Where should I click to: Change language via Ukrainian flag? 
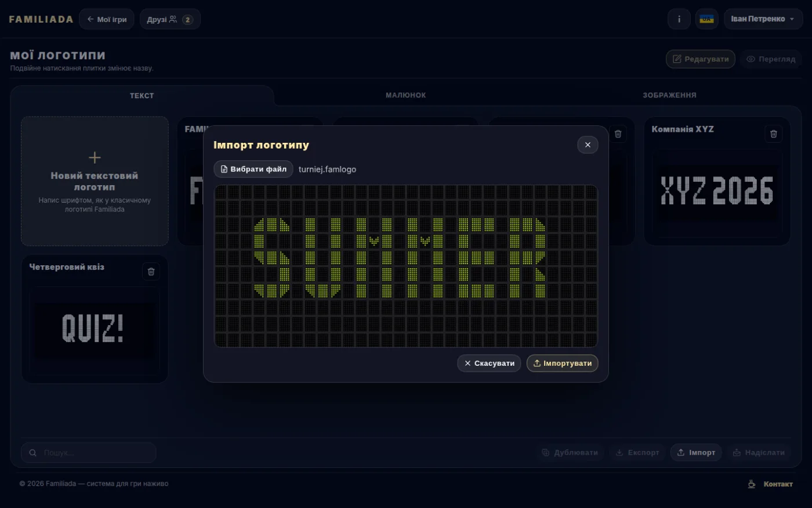click(x=706, y=19)
